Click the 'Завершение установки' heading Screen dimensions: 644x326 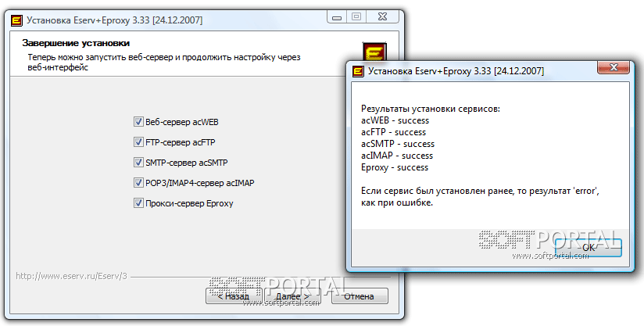click(x=76, y=43)
